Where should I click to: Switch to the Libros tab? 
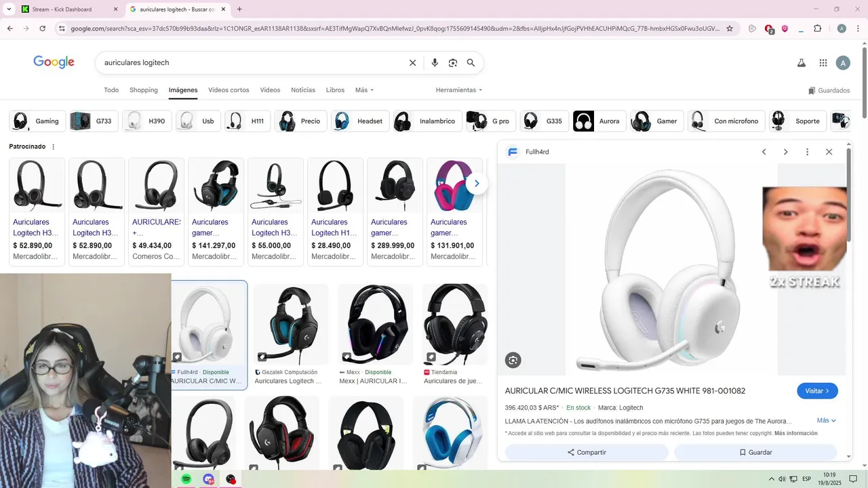335,90
